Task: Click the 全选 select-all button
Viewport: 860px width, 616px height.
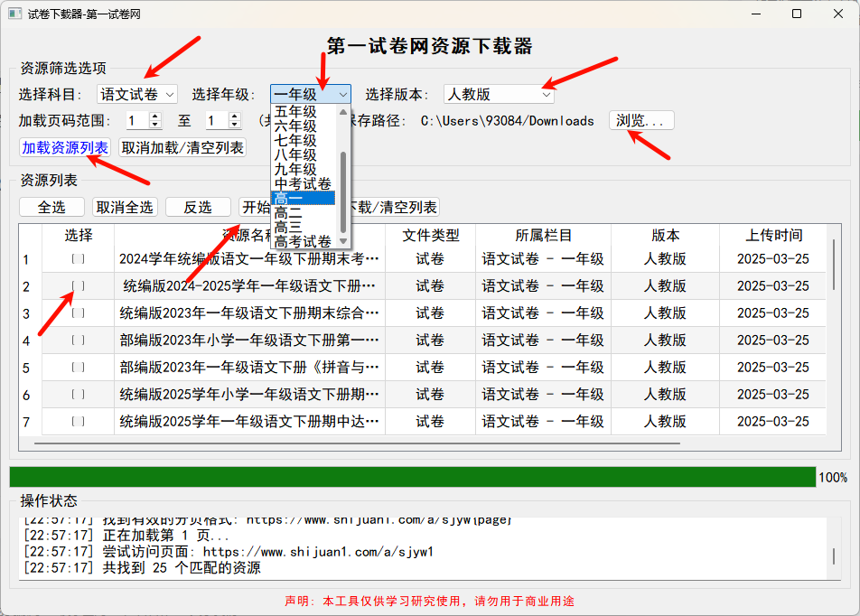Action: [51, 207]
